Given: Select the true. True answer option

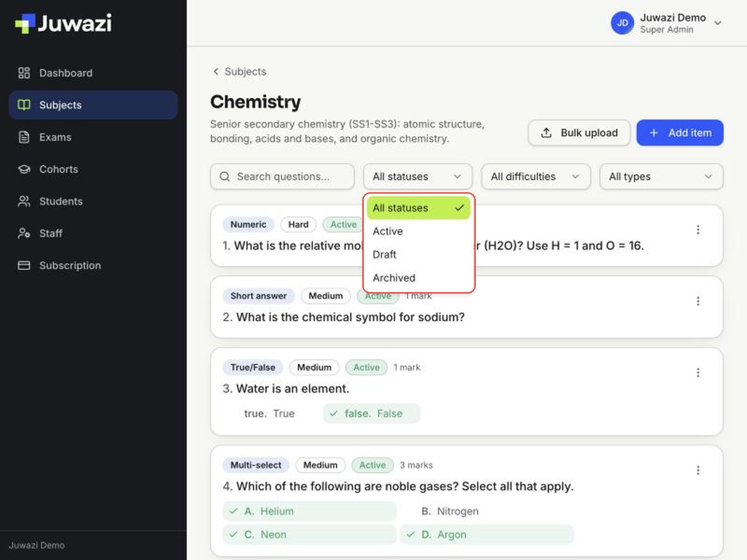Looking at the screenshot, I should coord(269,413).
